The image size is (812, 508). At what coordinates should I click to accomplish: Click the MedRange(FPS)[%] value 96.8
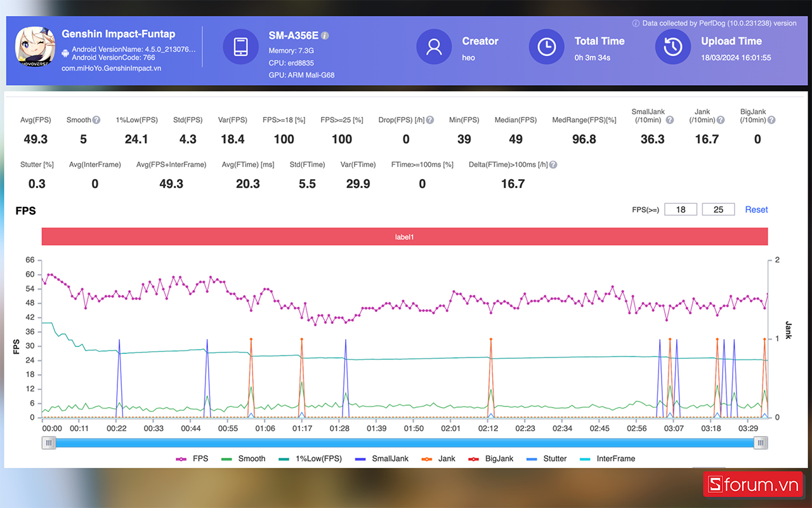(x=584, y=139)
